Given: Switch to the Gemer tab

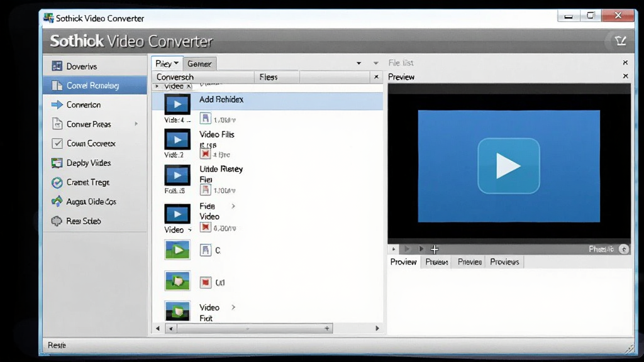Looking at the screenshot, I should tap(199, 63).
